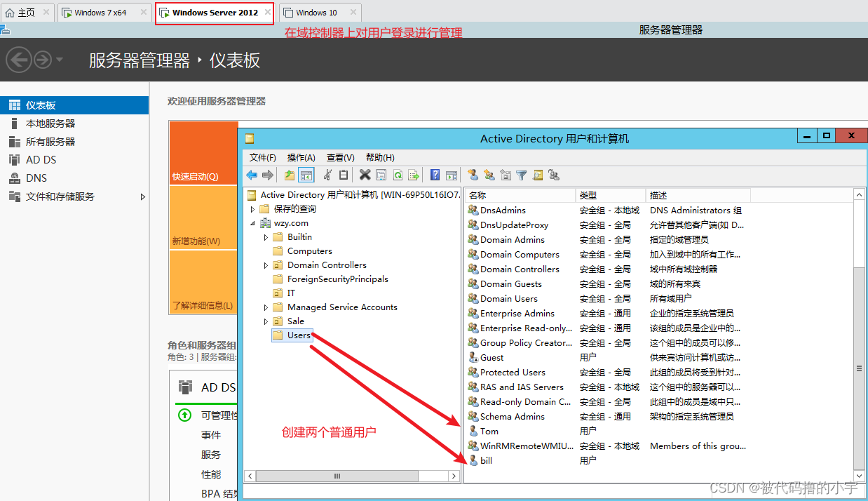Go up one level in AD toolbar

290,175
